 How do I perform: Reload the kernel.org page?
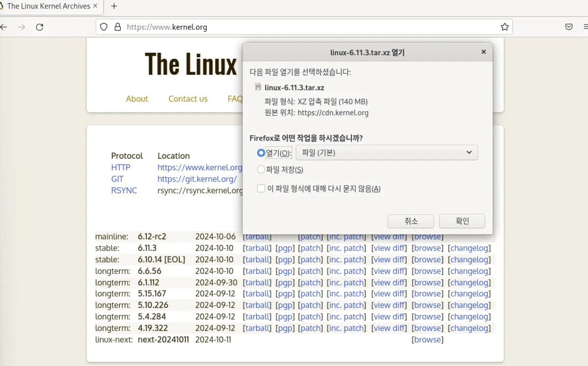40,27
